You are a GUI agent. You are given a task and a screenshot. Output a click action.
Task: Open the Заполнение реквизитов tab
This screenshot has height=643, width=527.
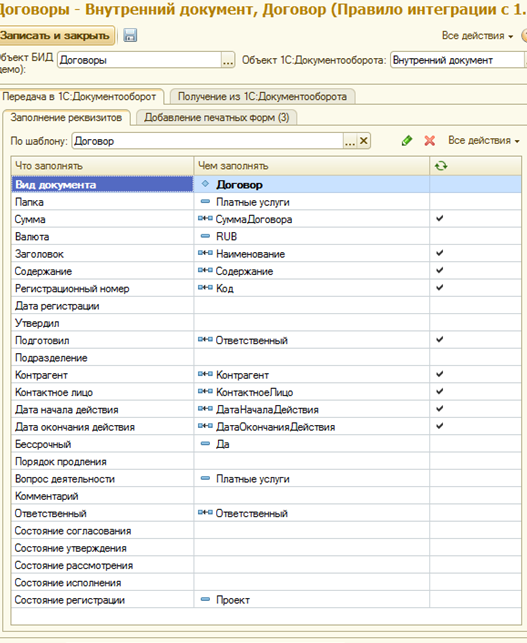[66, 118]
